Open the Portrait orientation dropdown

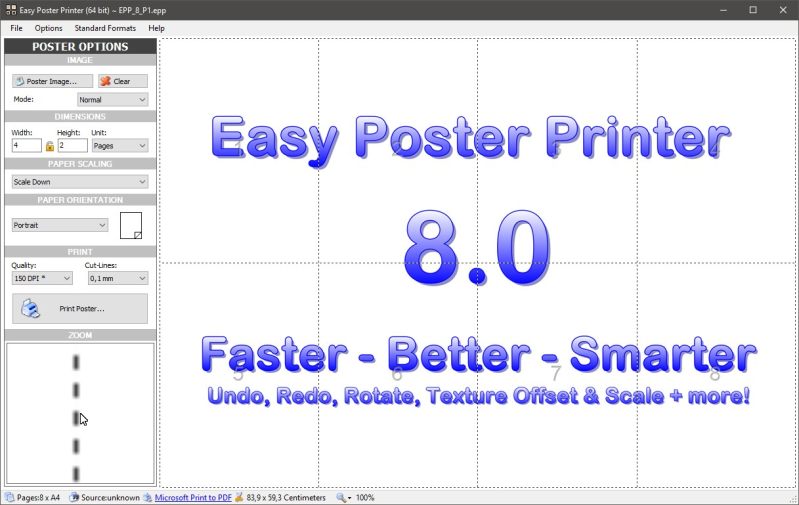[60, 225]
